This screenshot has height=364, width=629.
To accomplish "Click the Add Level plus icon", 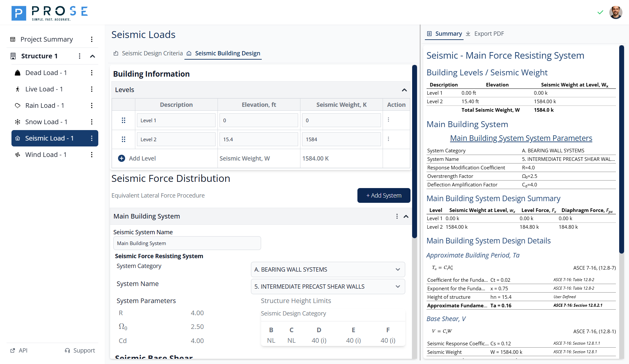I will pos(122,158).
